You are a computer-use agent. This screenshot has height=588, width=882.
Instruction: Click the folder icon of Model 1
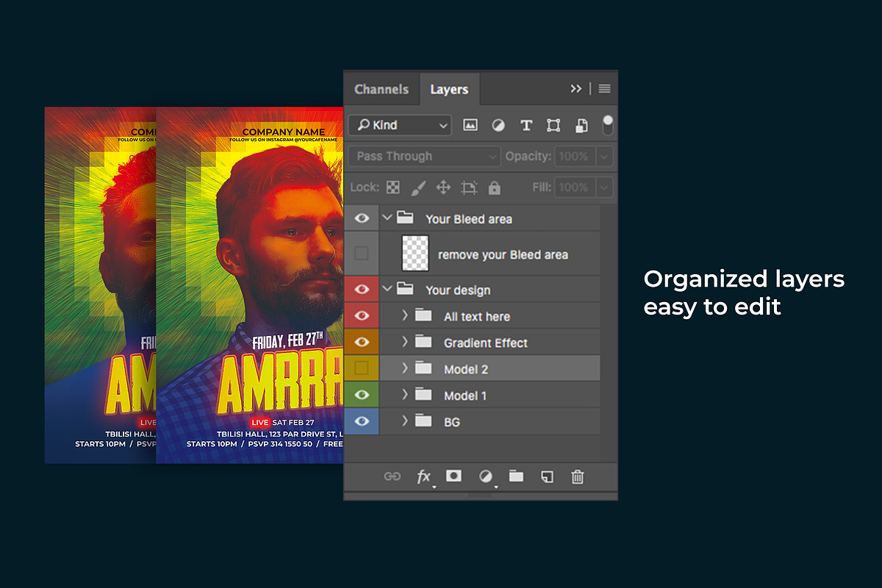point(423,395)
